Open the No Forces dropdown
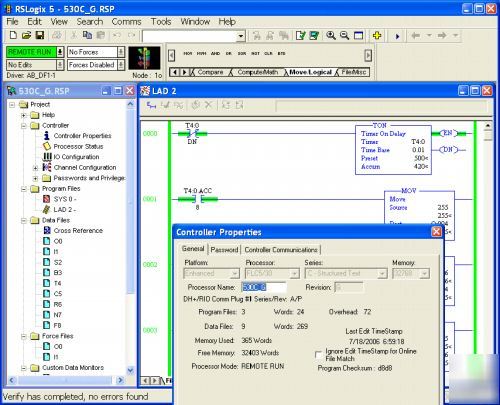Viewport: 500px width, 405px height. (x=121, y=52)
